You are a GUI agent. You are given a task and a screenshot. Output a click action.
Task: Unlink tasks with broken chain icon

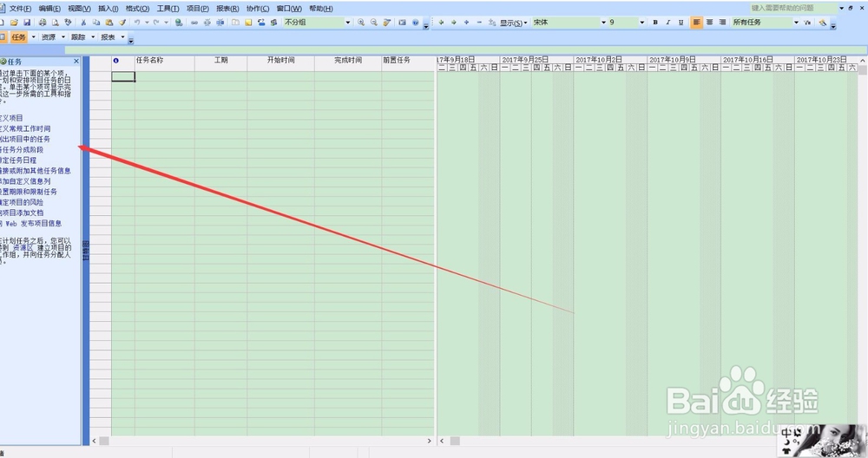click(x=207, y=23)
